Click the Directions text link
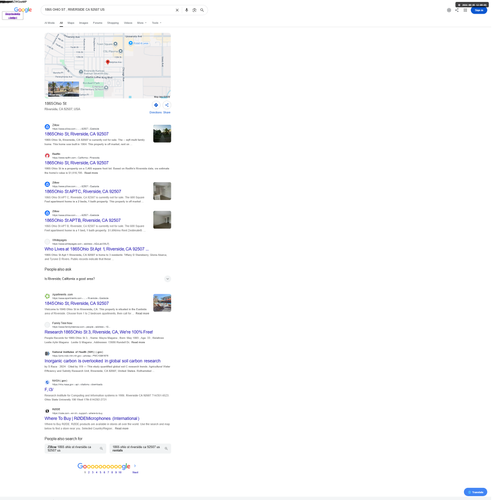 coord(155,113)
